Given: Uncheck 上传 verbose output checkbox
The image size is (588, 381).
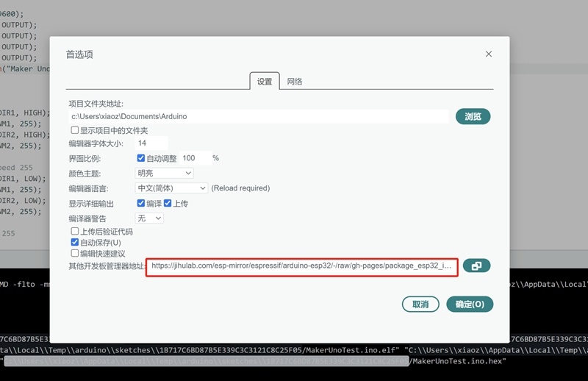Looking at the screenshot, I should (168, 203).
